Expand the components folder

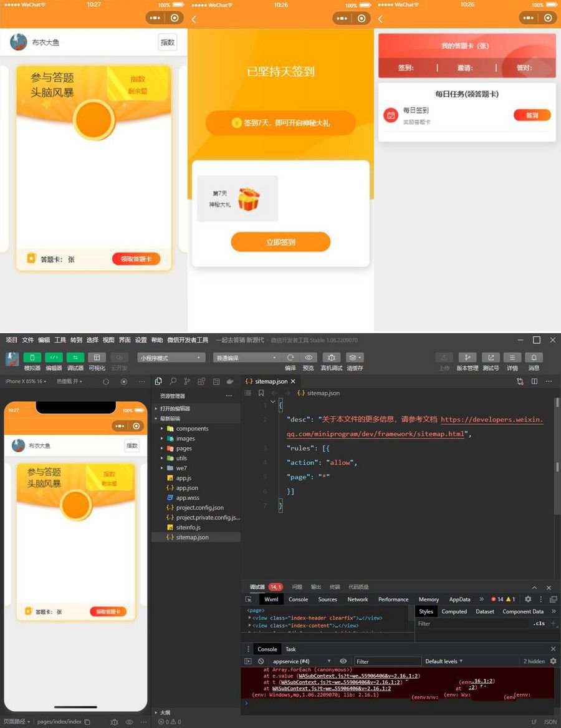[192, 429]
